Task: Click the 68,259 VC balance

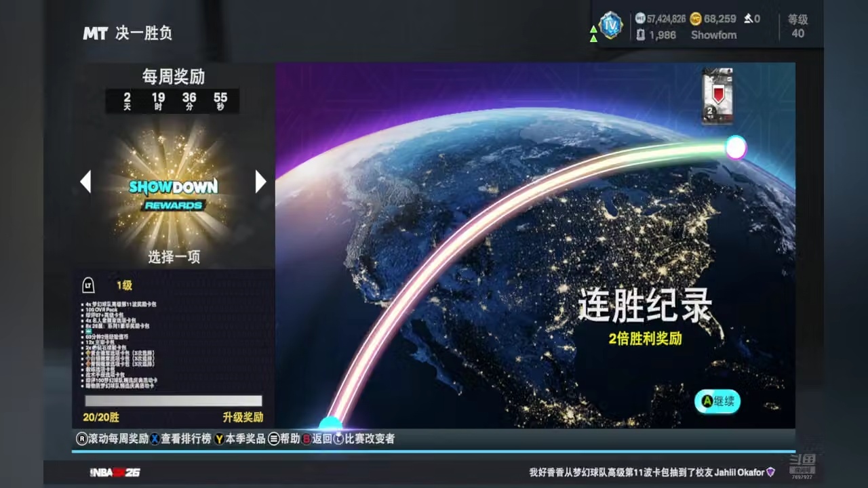Action: point(720,19)
